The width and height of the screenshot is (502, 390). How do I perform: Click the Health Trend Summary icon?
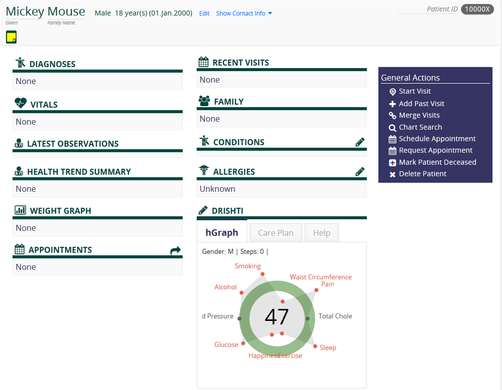tap(19, 171)
